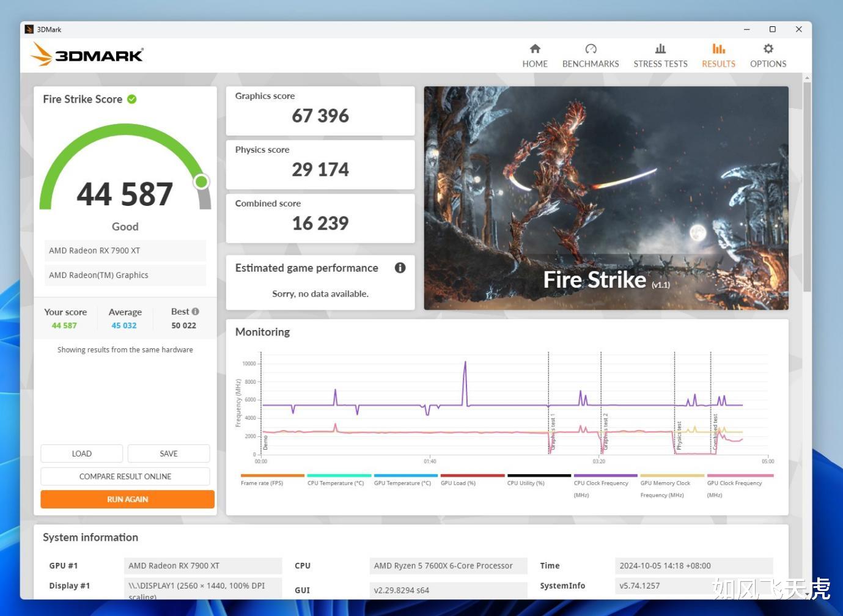Click the pink GPU Clock Frequency legend swatch
Screen dimensions: 843x616
tap(740, 475)
